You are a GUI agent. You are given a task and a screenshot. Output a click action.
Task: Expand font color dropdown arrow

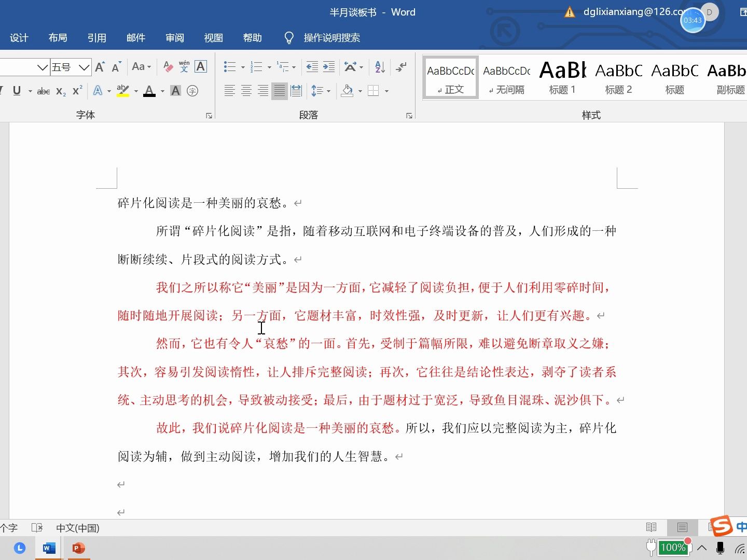[162, 91]
